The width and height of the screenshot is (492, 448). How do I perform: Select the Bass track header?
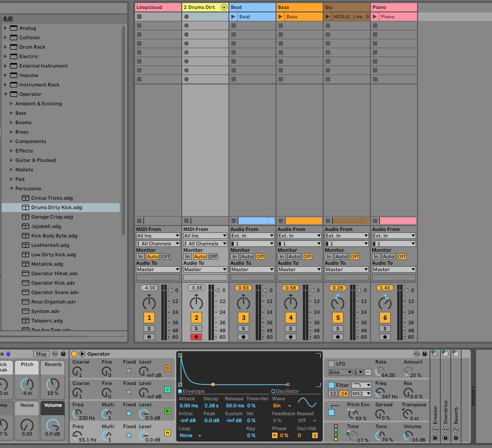300,7
